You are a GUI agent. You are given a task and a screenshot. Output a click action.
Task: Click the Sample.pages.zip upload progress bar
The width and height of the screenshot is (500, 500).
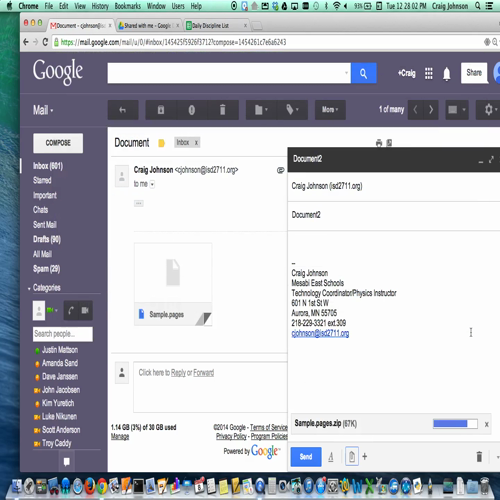tap(455, 424)
